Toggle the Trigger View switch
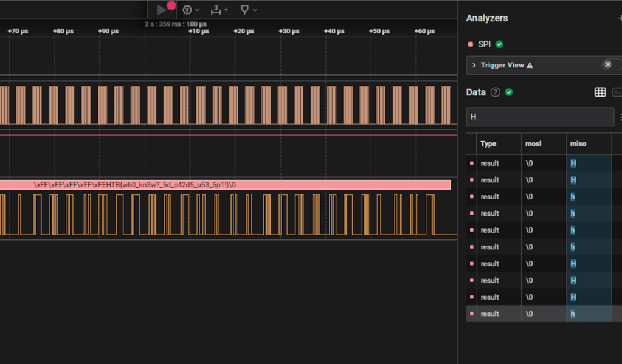The height and width of the screenshot is (364, 622). pos(611,64)
